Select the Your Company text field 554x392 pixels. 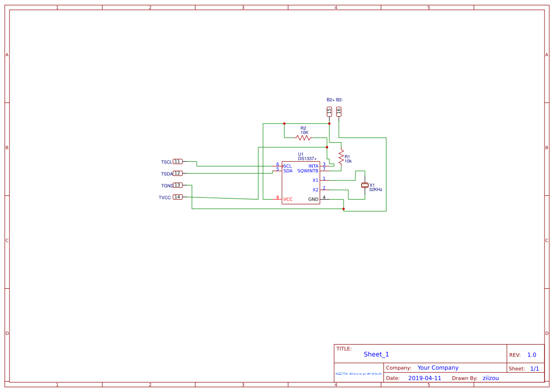coord(437,367)
